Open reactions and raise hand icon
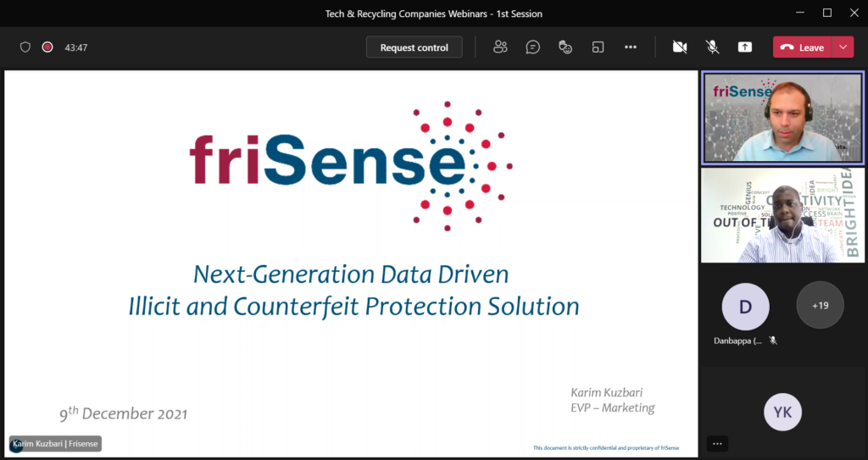868x460 pixels. point(565,47)
